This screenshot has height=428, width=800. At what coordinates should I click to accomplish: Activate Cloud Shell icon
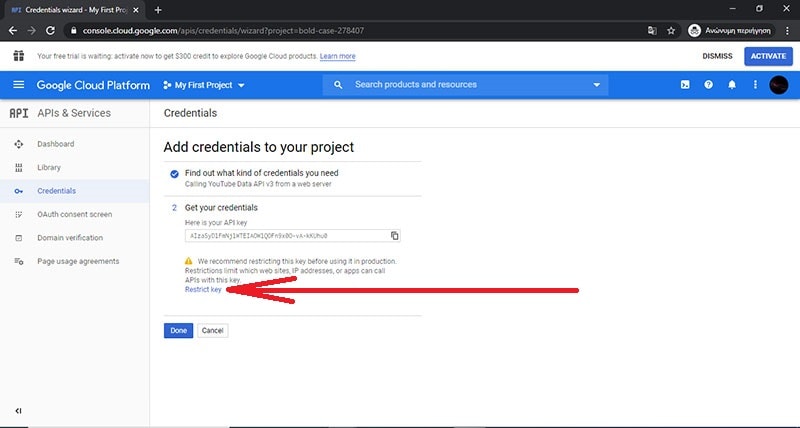pyautogui.click(x=685, y=85)
